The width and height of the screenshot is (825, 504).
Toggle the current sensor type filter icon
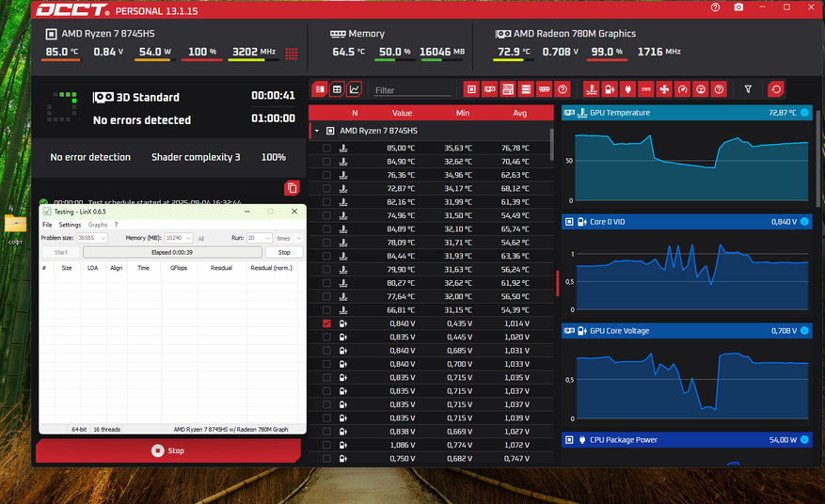[646, 89]
